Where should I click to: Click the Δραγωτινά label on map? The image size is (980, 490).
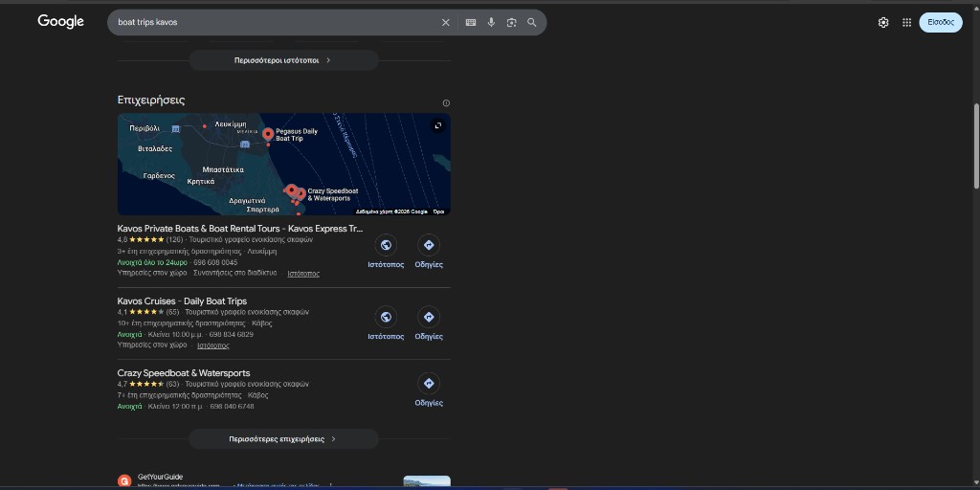pyautogui.click(x=247, y=201)
